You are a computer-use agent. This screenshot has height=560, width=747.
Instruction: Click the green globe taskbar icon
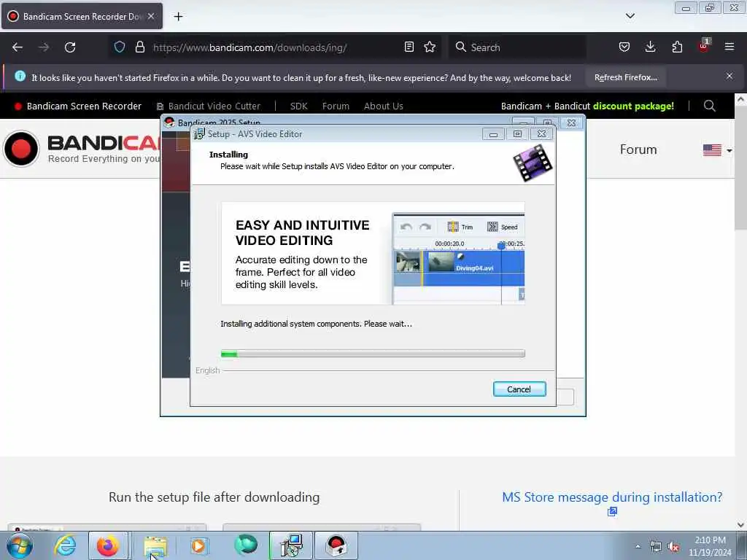pos(246,545)
